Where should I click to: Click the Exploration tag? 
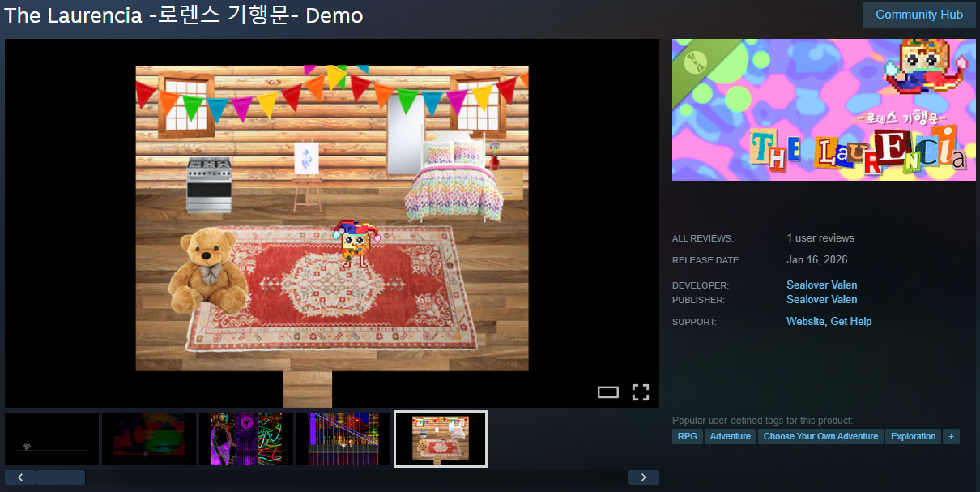click(x=914, y=436)
